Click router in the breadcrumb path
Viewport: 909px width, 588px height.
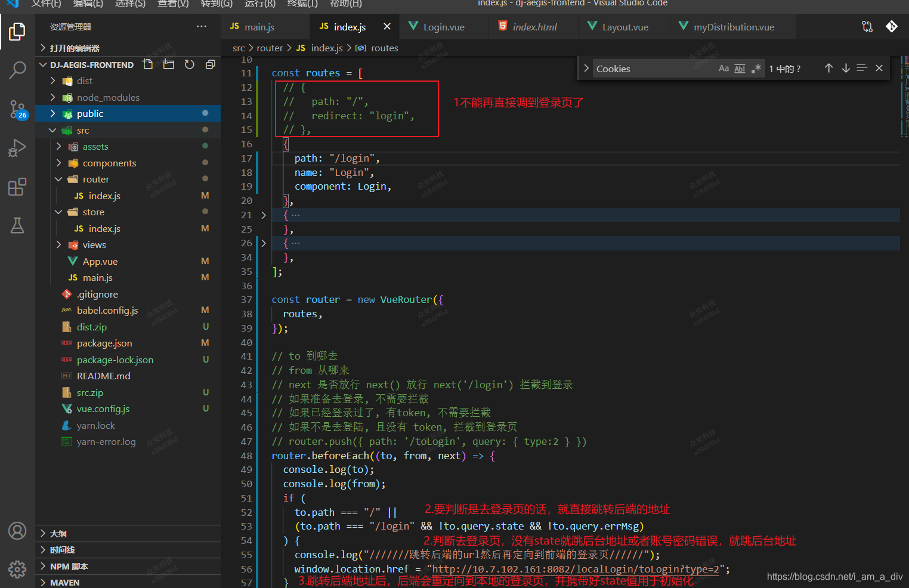(x=270, y=48)
